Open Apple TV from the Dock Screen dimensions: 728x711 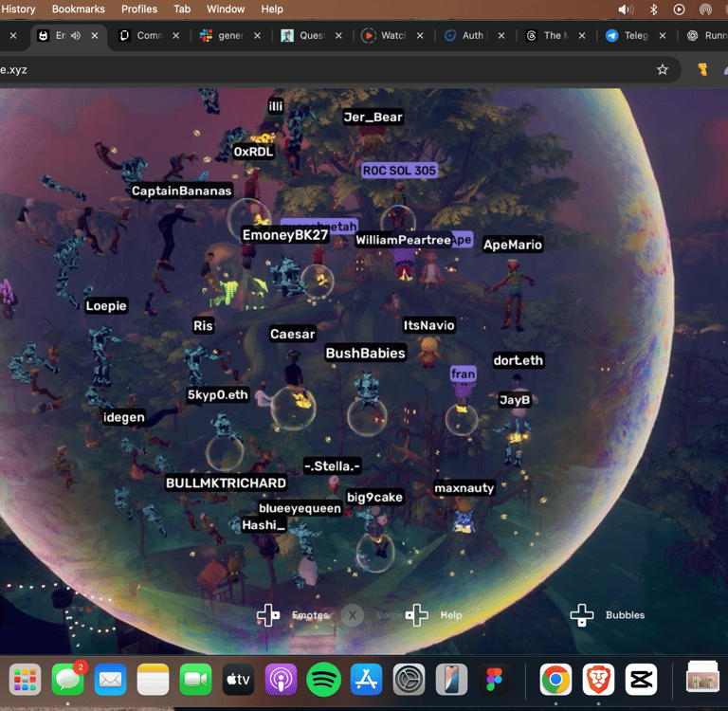238,680
